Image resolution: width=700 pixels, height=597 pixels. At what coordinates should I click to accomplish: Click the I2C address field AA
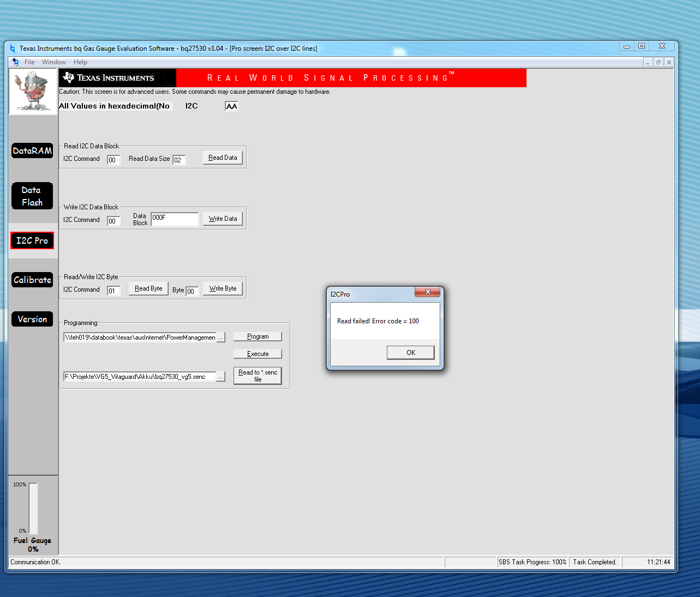pos(231,106)
